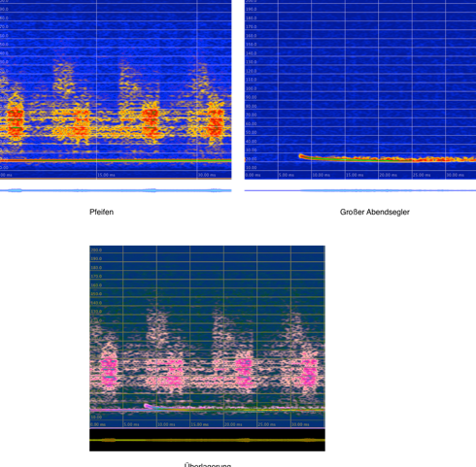476x467 pixels.
Task: Click "10.00 ms" label in Überlagerung spectrogram
Action: click(x=166, y=424)
